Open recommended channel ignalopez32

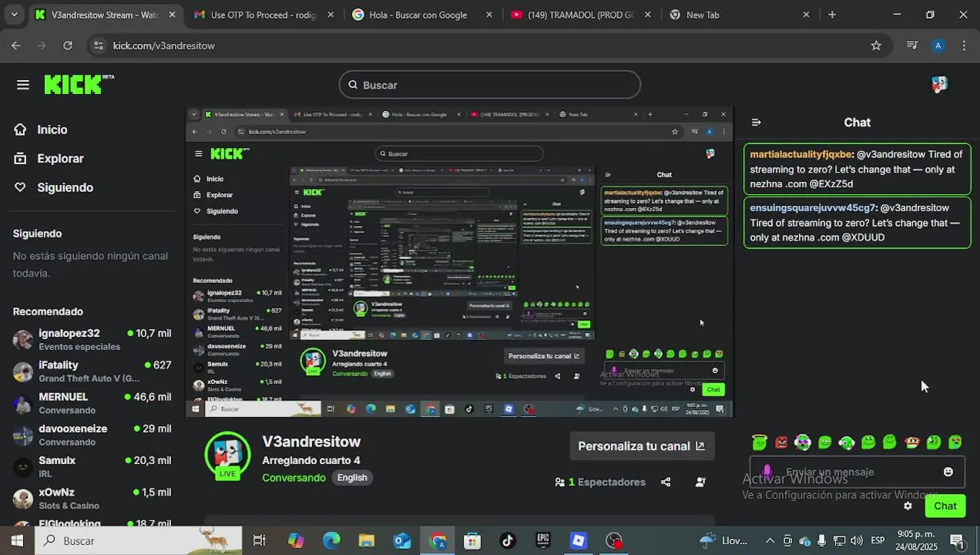92,340
